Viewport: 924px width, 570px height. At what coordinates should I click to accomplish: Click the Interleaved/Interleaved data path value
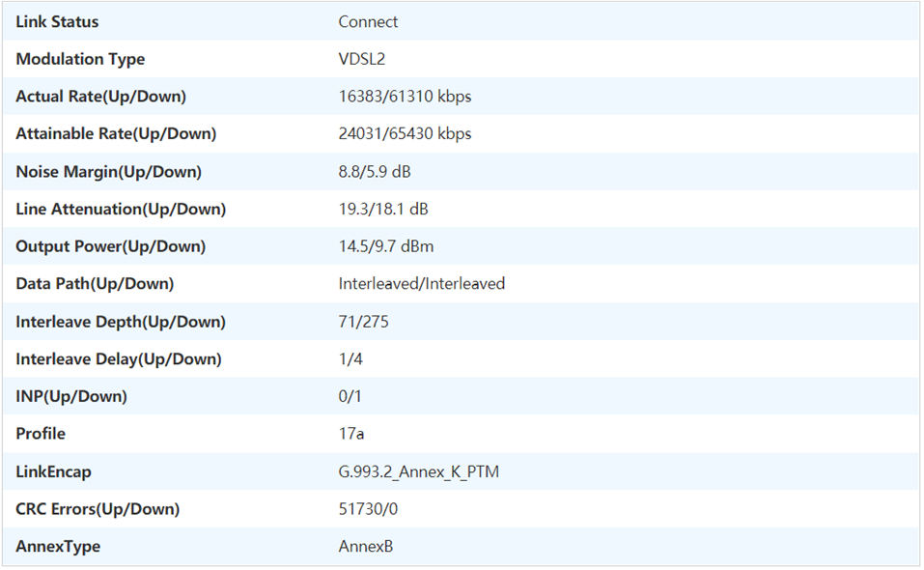pos(421,284)
